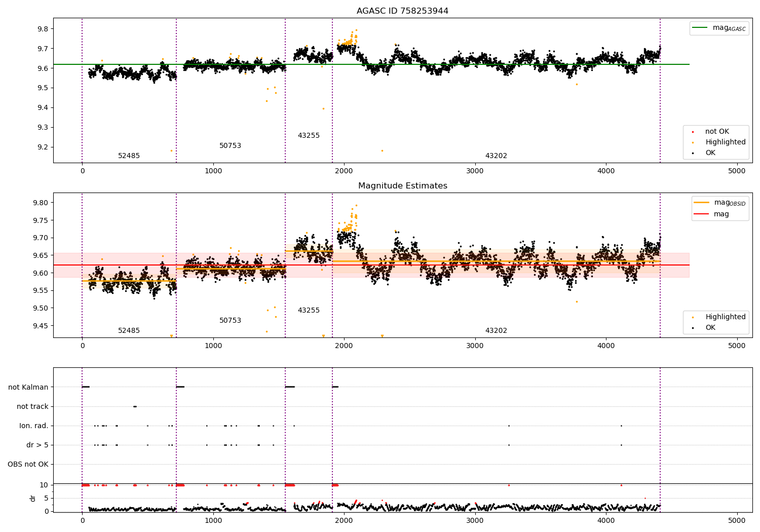Click the 'Ion. rad.' axis label
This screenshot has width=760, height=532.
34,426
